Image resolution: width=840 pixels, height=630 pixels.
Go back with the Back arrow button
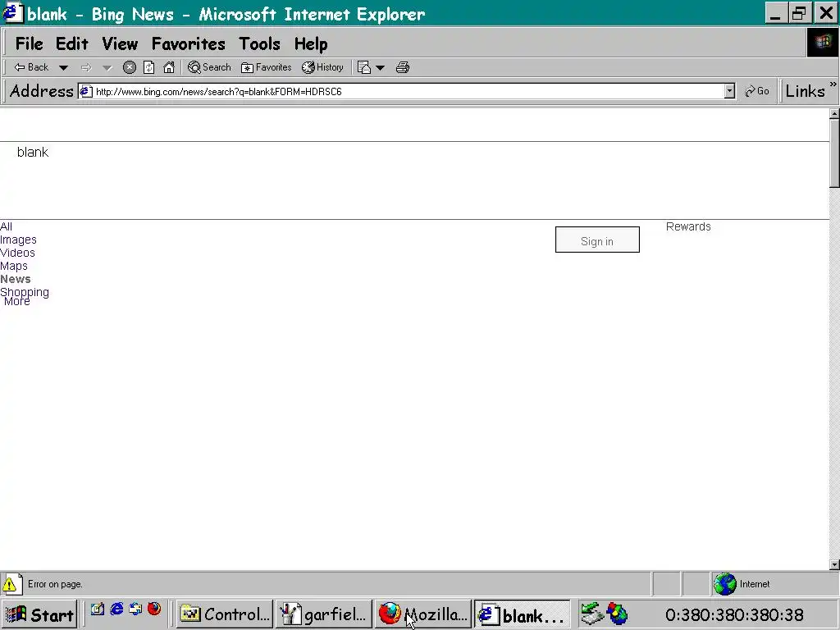pos(31,67)
